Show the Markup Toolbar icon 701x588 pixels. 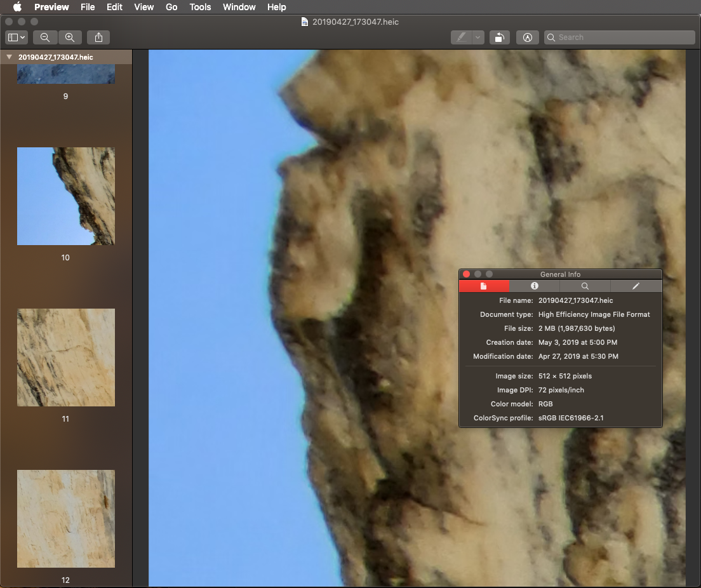click(527, 37)
